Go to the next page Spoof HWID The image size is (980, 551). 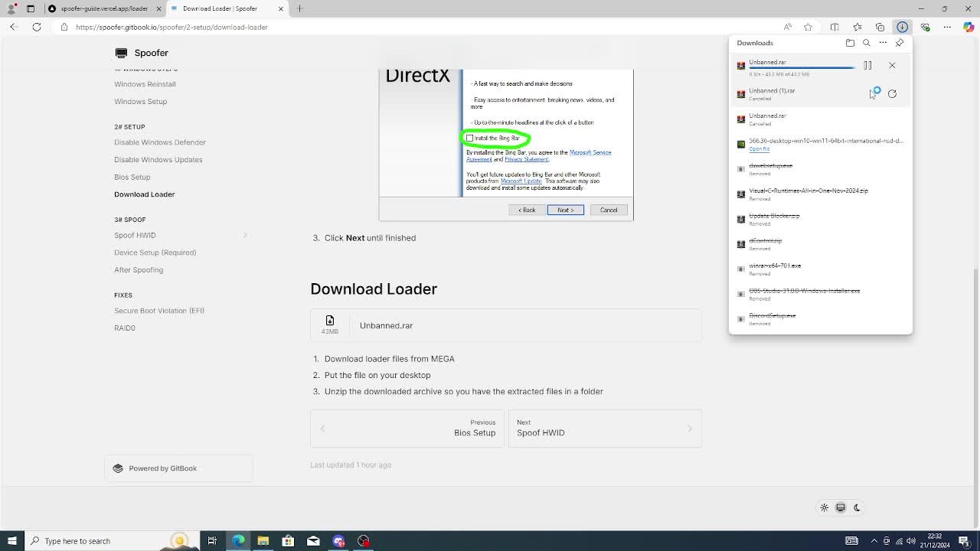(605, 429)
